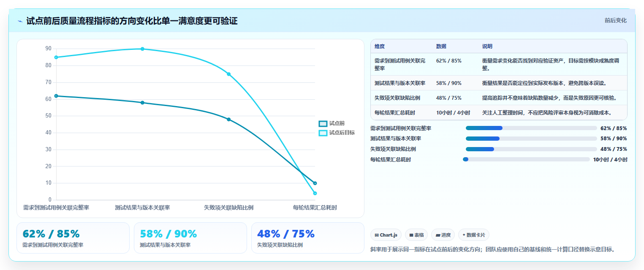The image size is (644, 270).
Task: Click 试点后目标 data point at 75
Action: [x=229, y=74]
